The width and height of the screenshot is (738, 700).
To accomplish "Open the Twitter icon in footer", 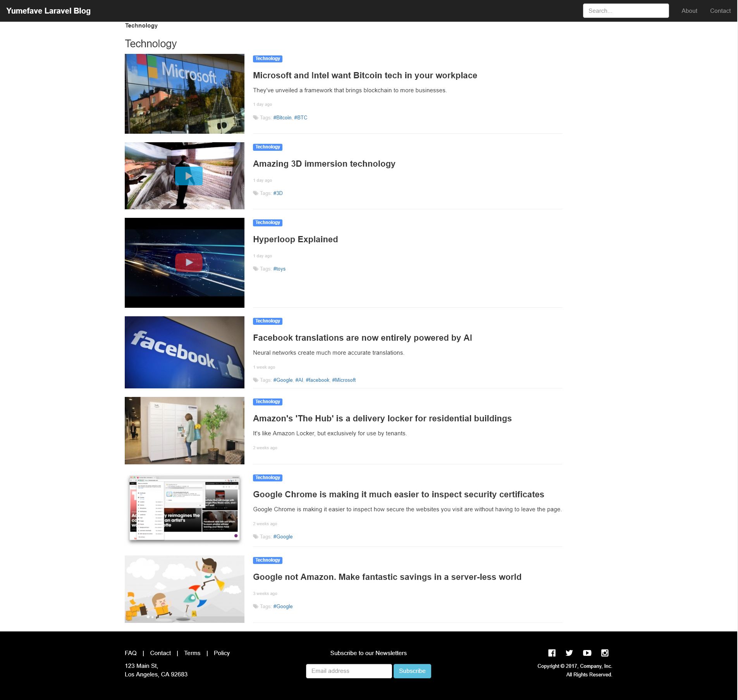I will pyautogui.click(x=569, y=653).
